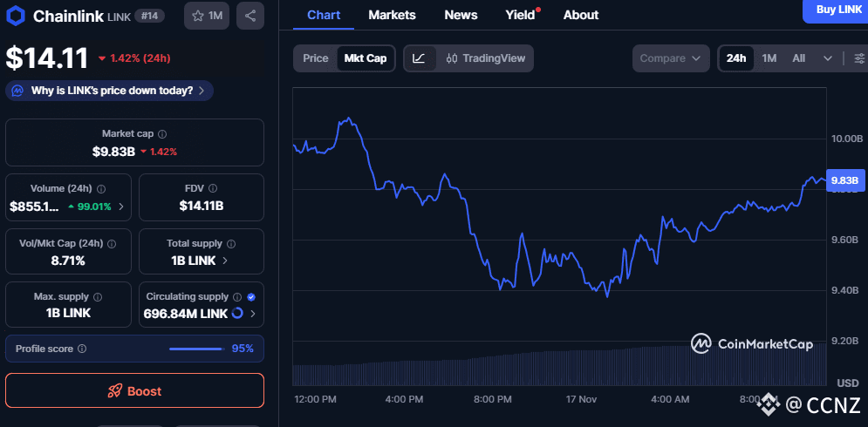
Task: Click the share icon button
Action: click(250, 16)
